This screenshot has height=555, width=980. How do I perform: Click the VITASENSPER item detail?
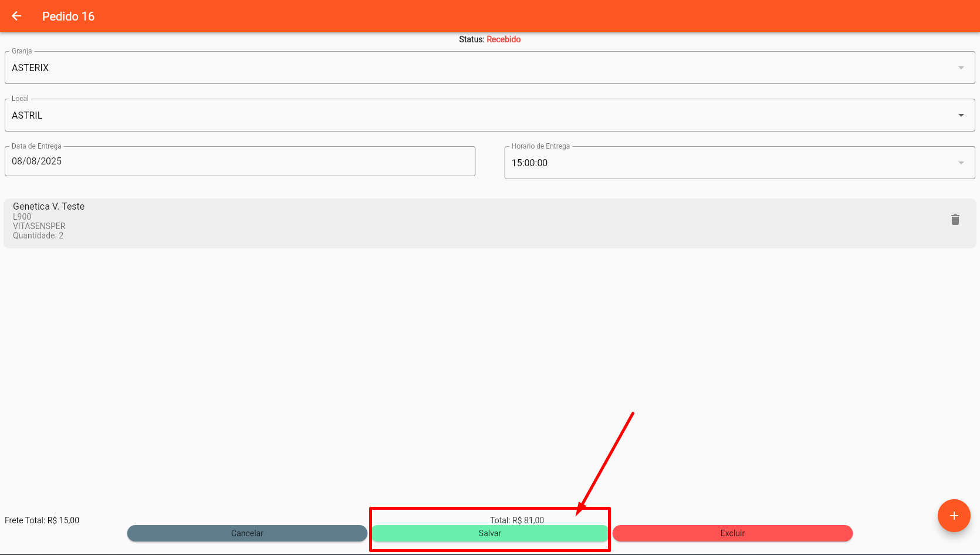coord(39,226)
